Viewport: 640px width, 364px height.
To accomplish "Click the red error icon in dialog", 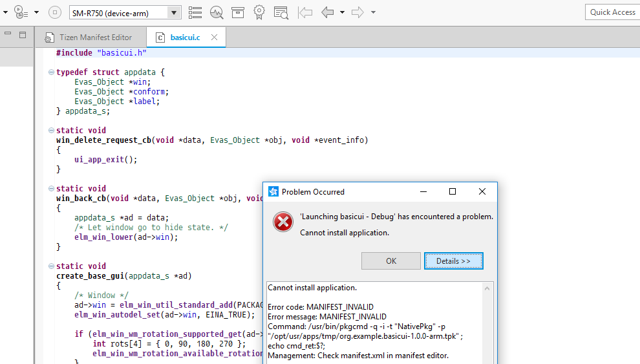I will tap(283, 222).
